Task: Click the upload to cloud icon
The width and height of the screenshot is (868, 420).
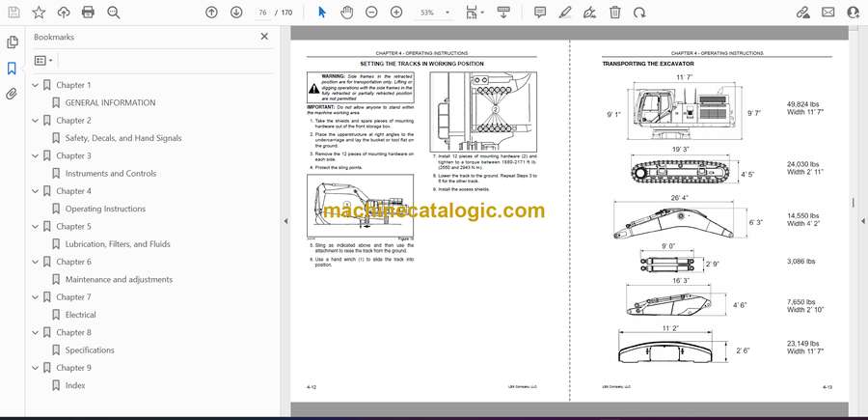Action: 64,13
